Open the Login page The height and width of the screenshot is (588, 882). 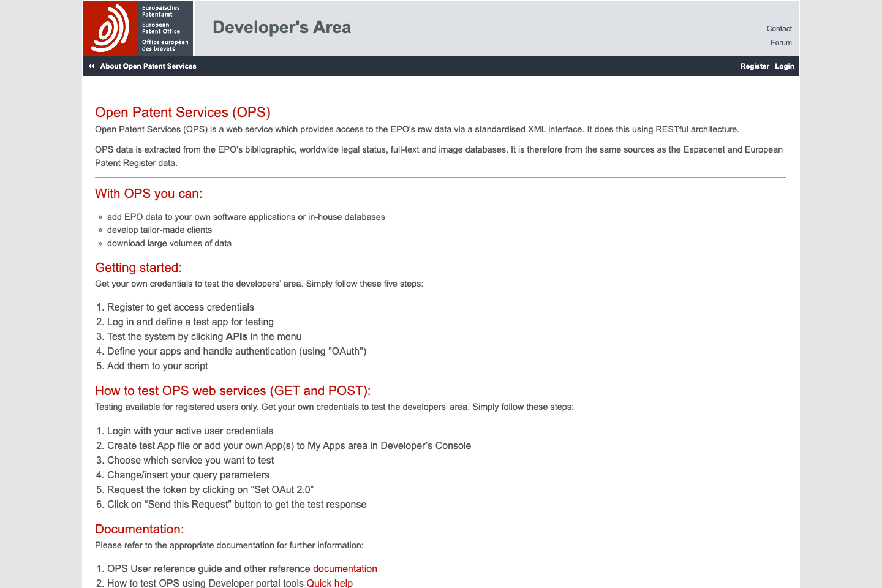point(784,66)
